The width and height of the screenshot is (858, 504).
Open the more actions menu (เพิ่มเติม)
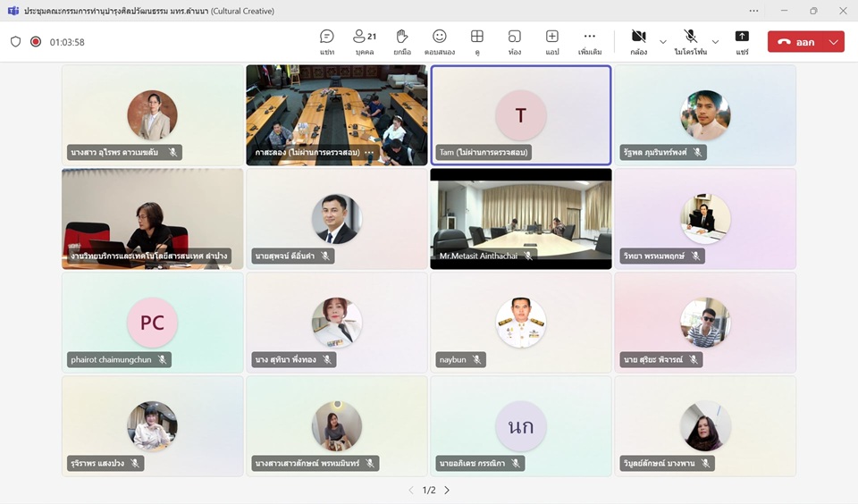tap(590, 41)
